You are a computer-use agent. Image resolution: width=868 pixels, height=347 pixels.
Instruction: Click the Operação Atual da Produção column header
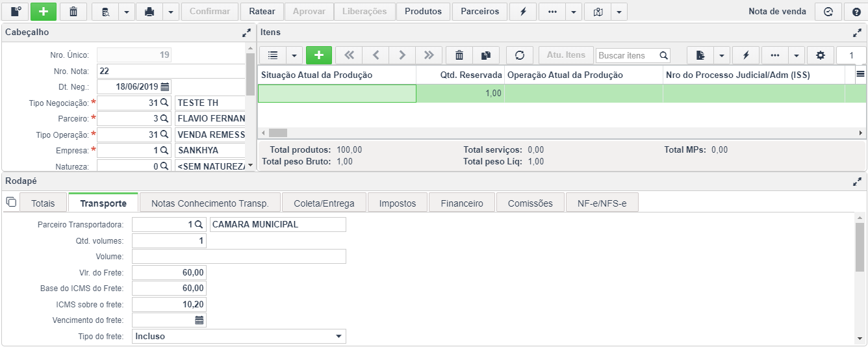click(584, 75)
